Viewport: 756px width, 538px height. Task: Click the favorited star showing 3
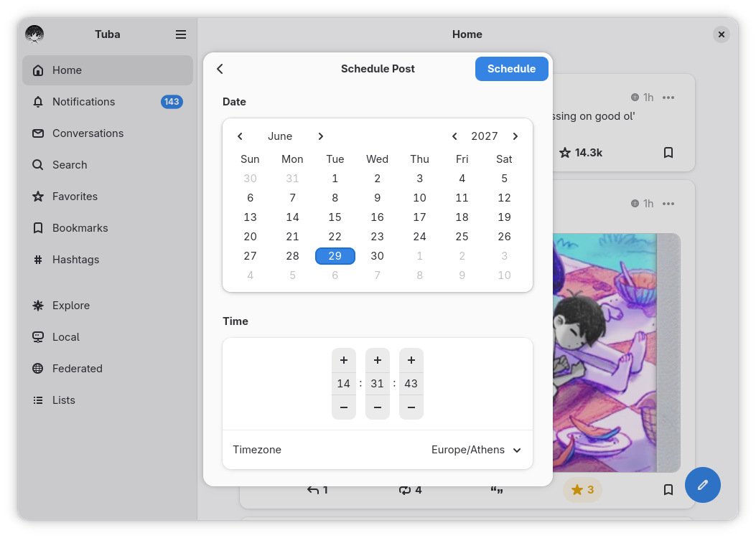pyautogui.click(x=582, y=490)
